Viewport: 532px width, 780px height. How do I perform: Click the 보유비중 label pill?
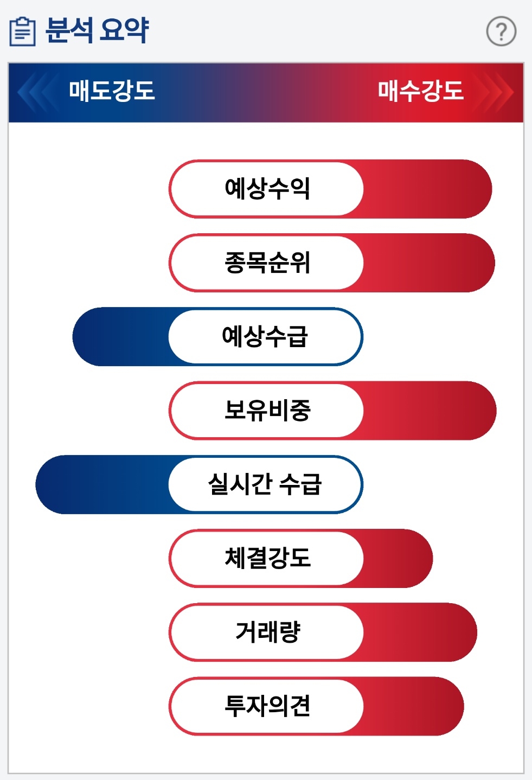click(x=266, y=411)
